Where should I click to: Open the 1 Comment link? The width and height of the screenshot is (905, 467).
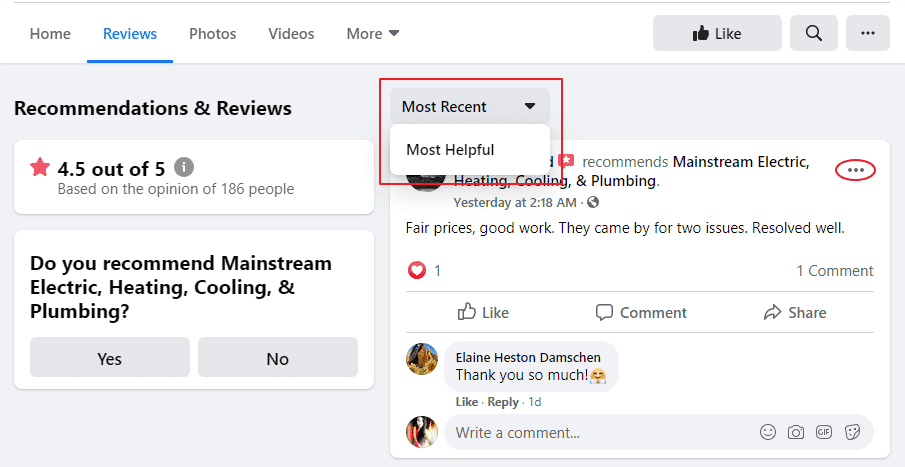click(x=835, y=271)
